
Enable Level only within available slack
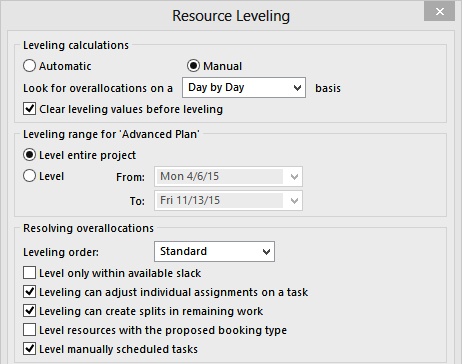point(29,273)
